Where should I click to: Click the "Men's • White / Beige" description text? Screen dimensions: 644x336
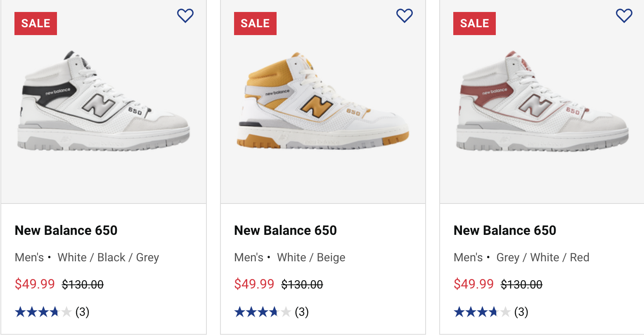pos(290,258)
